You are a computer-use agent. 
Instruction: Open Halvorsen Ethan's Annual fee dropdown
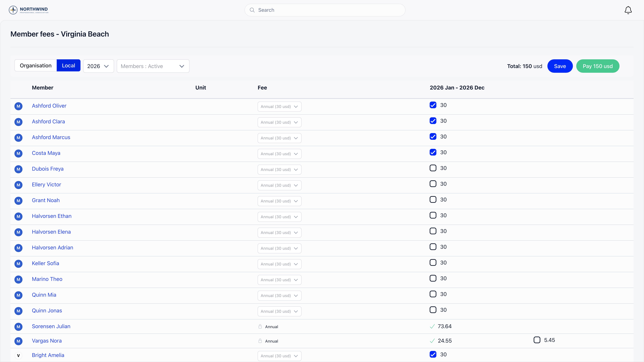(280, 217)
